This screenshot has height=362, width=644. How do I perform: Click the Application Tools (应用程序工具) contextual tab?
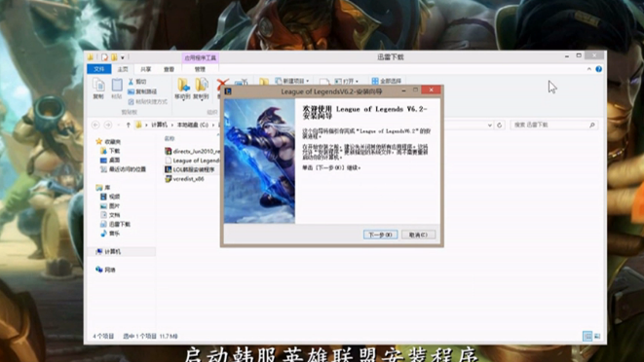(x=200, y=57)
